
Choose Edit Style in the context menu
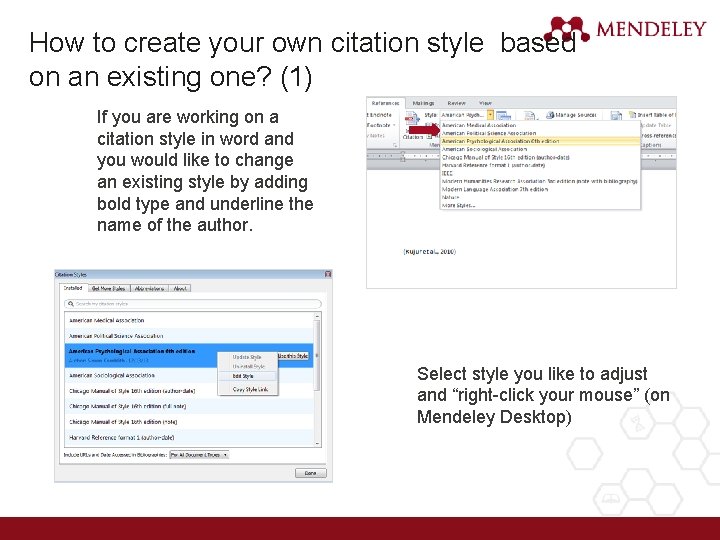[x=248, y=376]
